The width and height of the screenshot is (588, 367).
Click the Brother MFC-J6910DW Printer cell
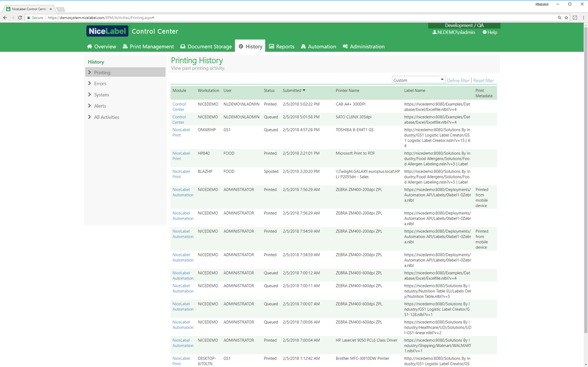[362, 358]
